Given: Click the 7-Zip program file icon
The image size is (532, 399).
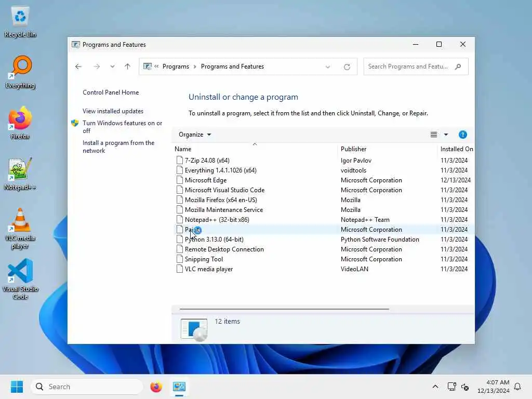Looking at the screenshot, I should (179, 160).
